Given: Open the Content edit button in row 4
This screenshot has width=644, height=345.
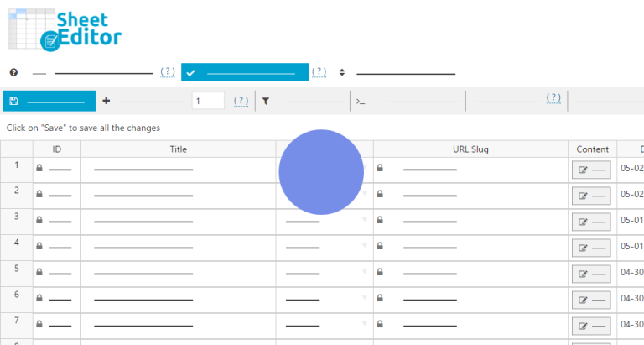Looking at the screenshot, I should (x=591, y=248).
